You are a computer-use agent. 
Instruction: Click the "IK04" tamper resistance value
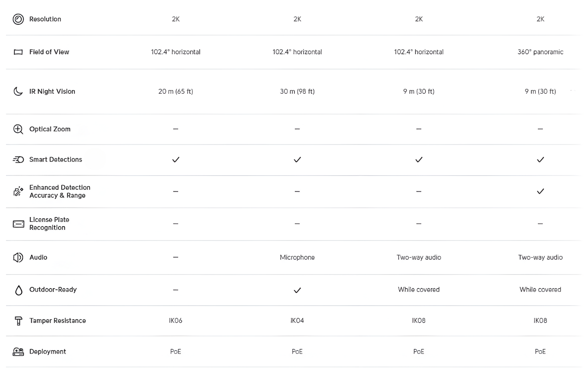(297, 321)
